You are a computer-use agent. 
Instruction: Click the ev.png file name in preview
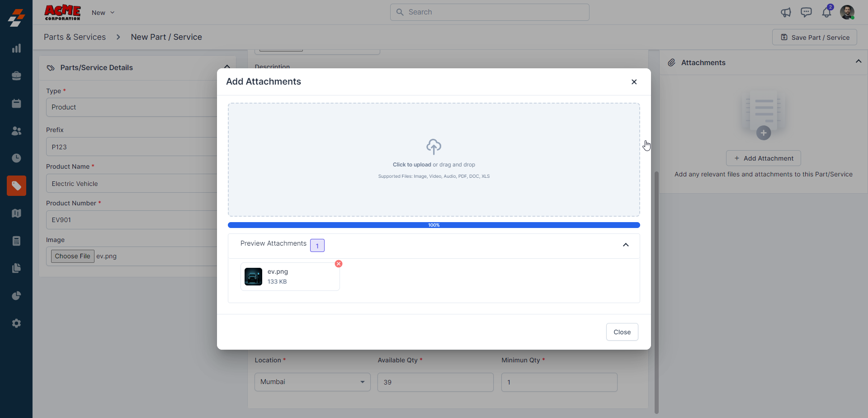[x=278, y=271]
